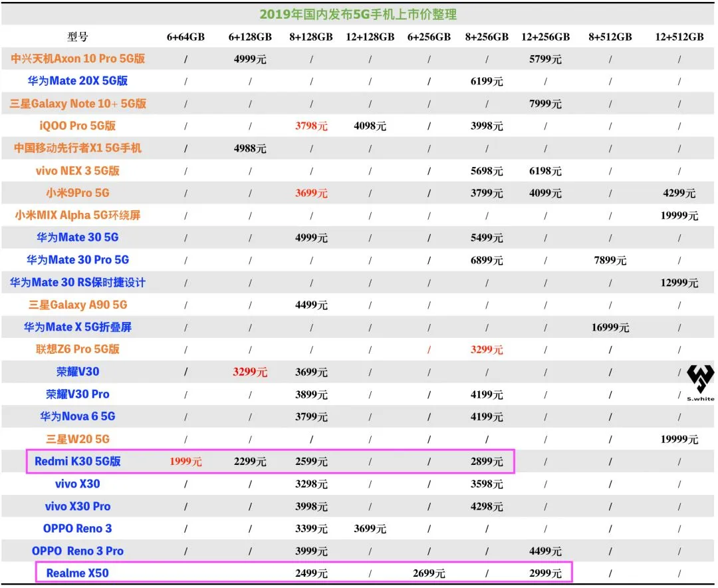Select the 8+128GB column header

tap(311, 37)
